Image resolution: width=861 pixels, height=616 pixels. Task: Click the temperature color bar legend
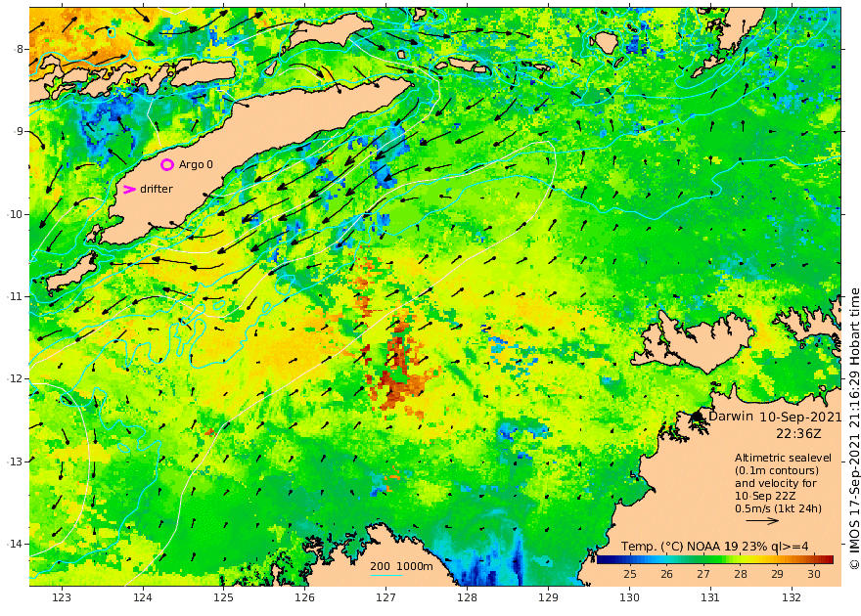[715, 559]
